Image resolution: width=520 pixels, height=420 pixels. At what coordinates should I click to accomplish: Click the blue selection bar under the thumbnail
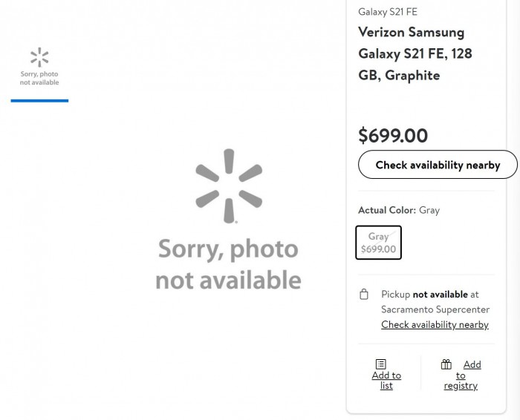(39, 100)
